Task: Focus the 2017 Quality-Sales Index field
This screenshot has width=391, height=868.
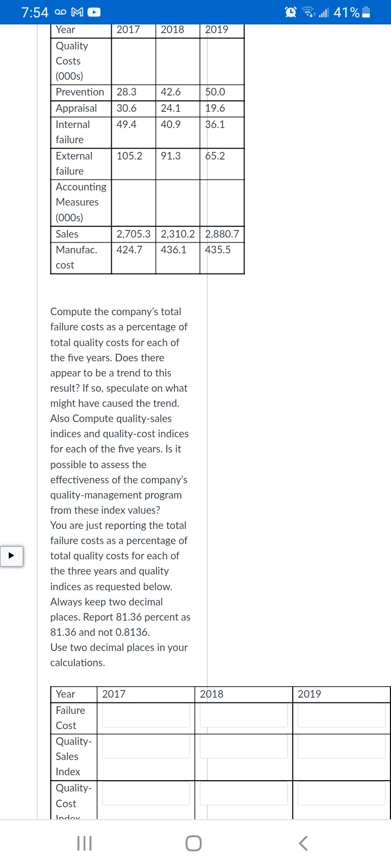Action: [x=146, y=746]
